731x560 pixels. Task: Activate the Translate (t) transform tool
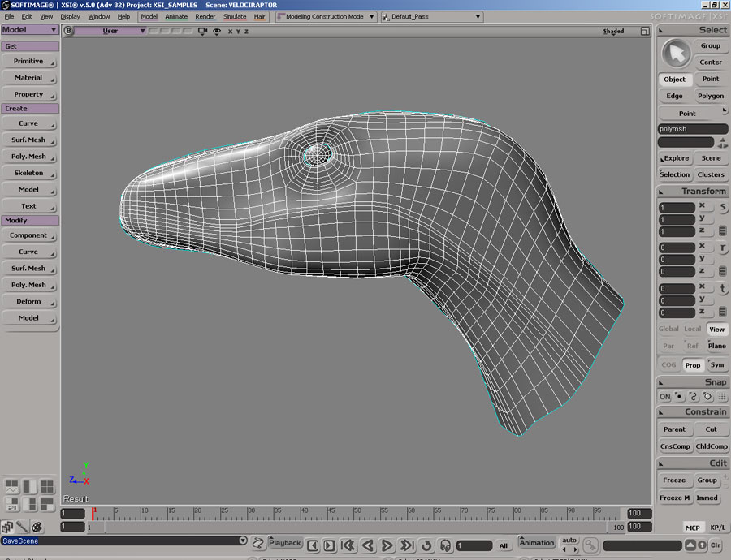[x=723, y=288]
